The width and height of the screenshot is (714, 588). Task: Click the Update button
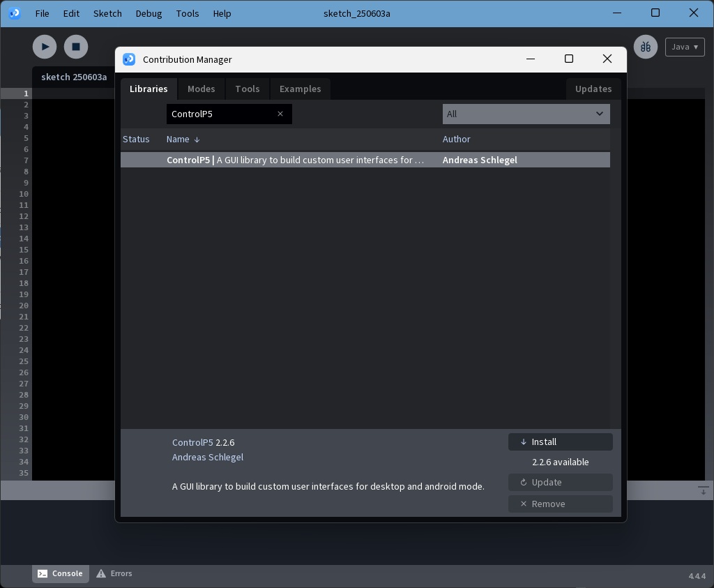pos(560,483)
